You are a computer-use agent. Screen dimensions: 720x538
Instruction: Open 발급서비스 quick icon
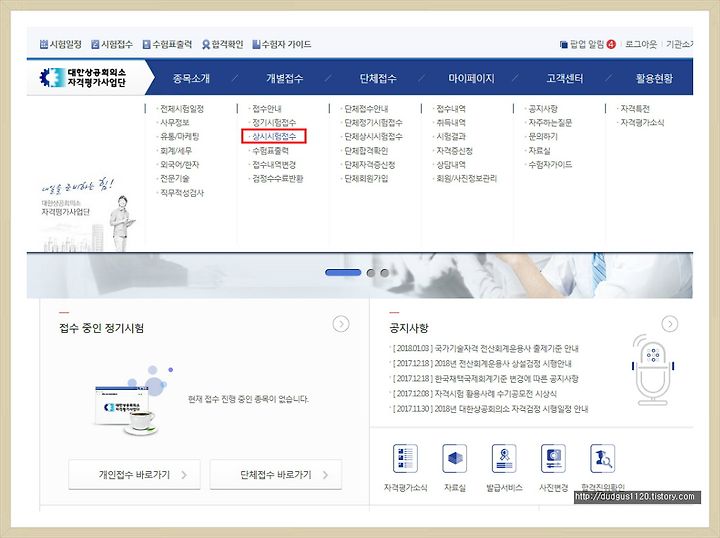[504, 467]
